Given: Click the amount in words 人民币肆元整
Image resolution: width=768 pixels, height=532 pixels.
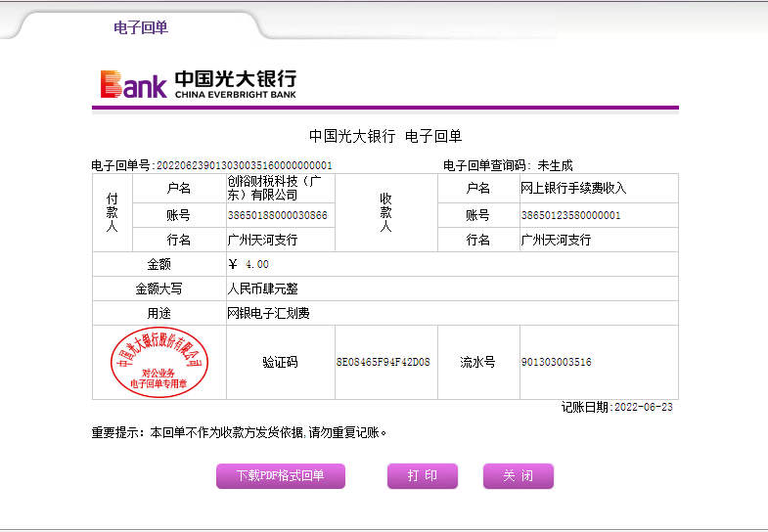Looking at the screenshot, I should click(262, 289).
